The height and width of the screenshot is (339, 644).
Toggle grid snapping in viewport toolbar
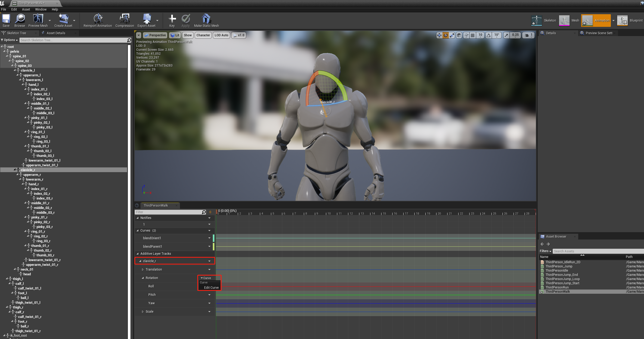point(473,35)
